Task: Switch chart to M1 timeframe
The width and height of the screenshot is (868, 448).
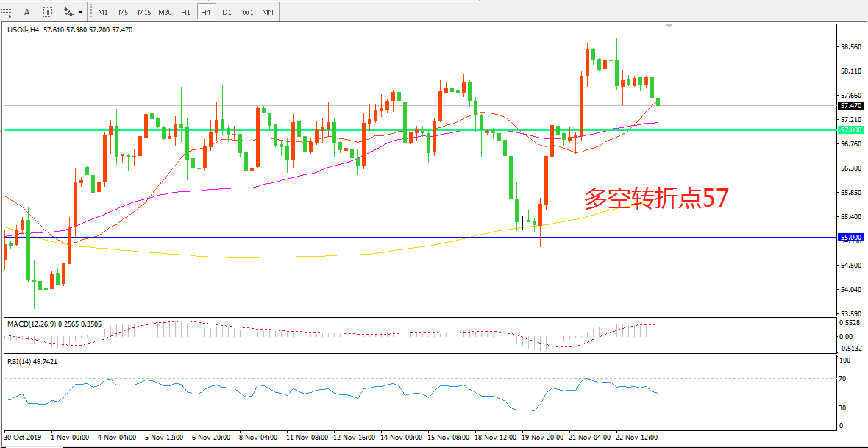Action: coord(103,12)
